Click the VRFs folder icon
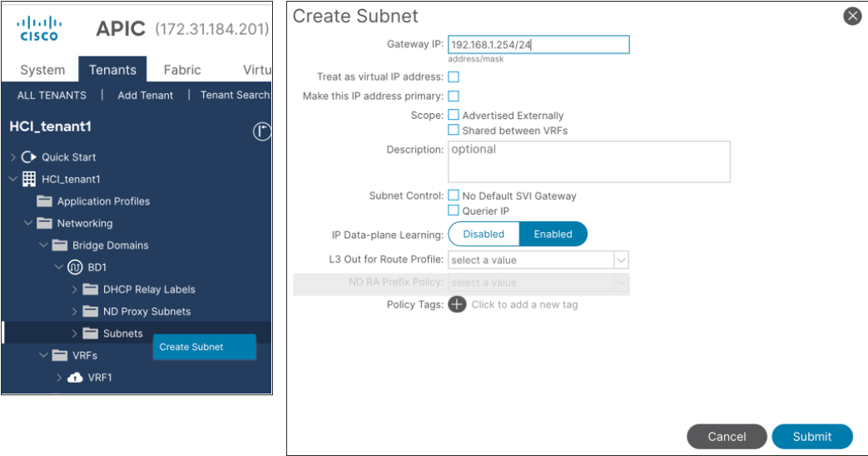Viewport: 868px width, 456px height. pyautogui.click(x=60, y=355)
